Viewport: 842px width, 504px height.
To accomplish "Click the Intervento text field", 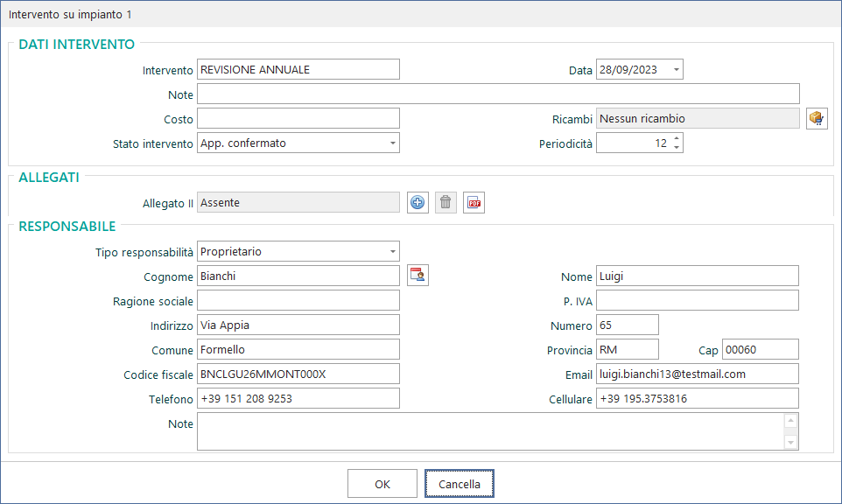I will (298, 70).
